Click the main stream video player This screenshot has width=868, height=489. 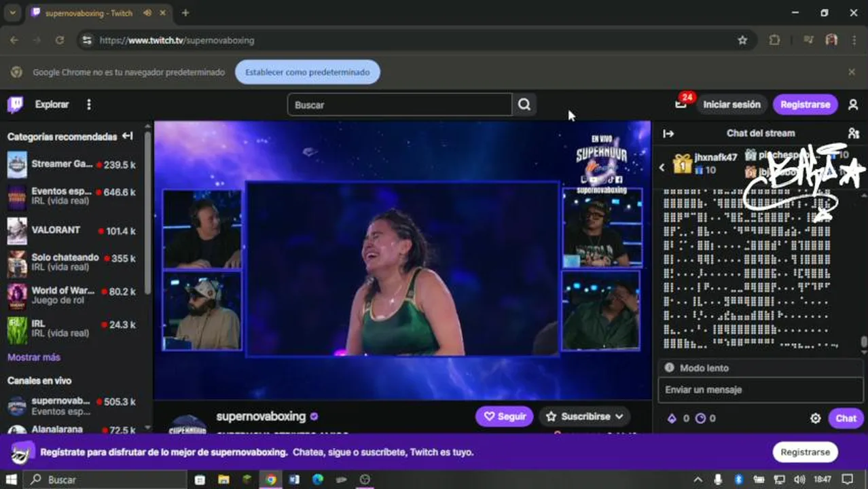pos(403,260)
